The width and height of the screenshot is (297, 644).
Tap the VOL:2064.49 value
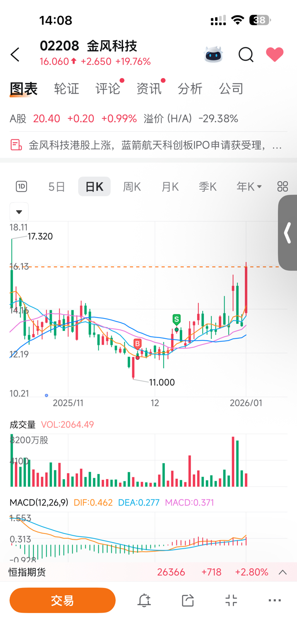click(x=67, y=425)
